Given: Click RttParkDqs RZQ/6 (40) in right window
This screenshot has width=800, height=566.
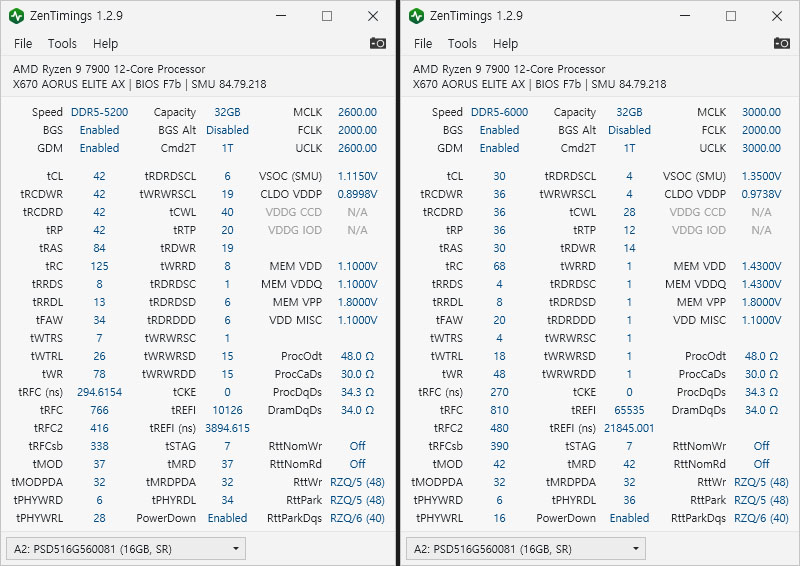Looking at the screenshot, I should (x=761, y=518).
